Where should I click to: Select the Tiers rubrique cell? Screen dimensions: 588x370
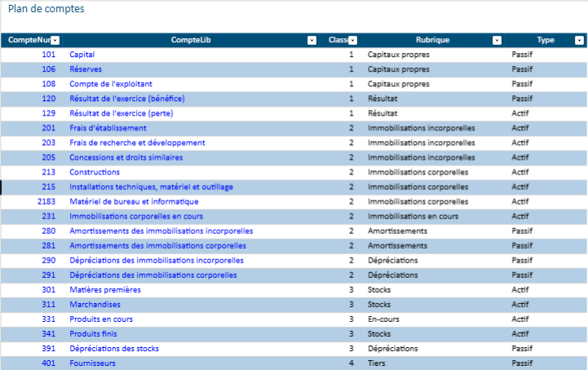(x=377, y=363)
